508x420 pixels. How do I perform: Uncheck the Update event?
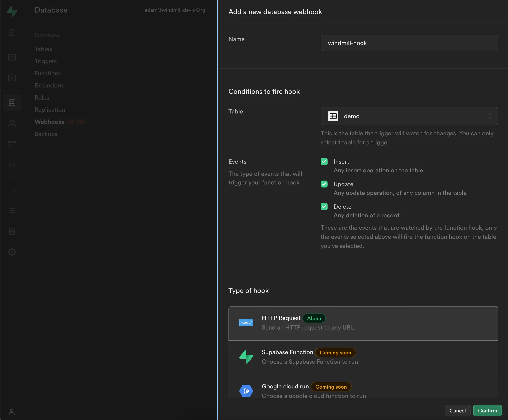324,184
